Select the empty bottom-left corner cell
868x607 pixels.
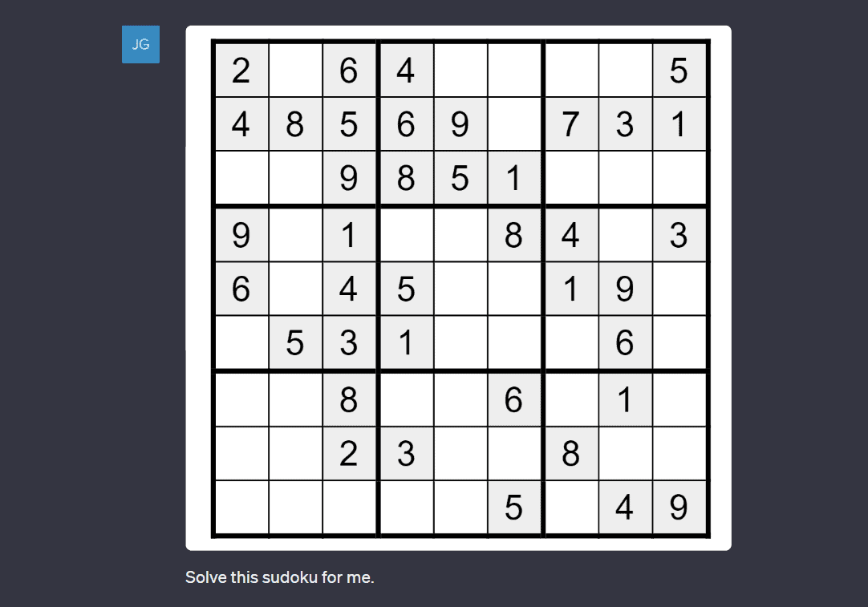[241, 508]
